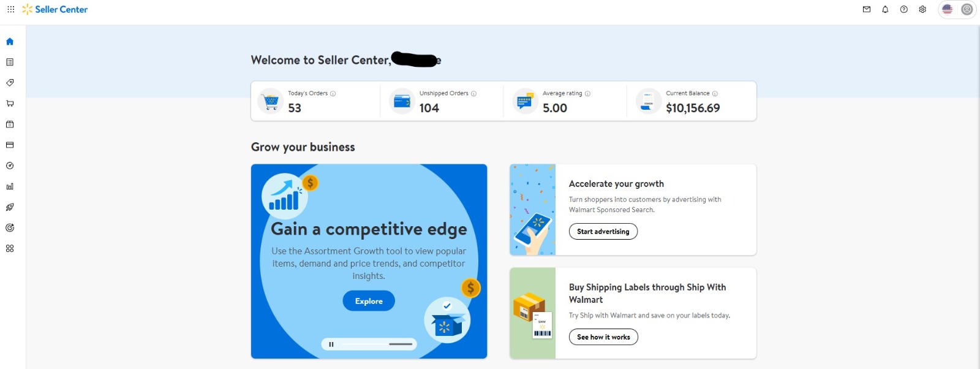The height and width of the screenshot is (369, 980).
Task: Open the inventory box icon in sidebar
Action: coord(9,124)
